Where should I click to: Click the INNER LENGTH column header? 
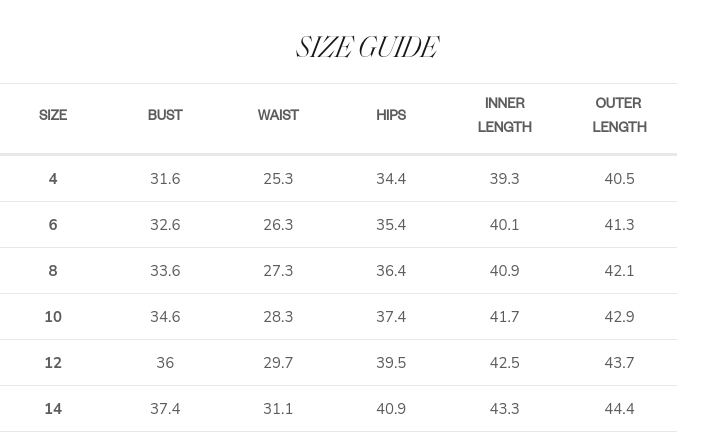click(504, 115)
